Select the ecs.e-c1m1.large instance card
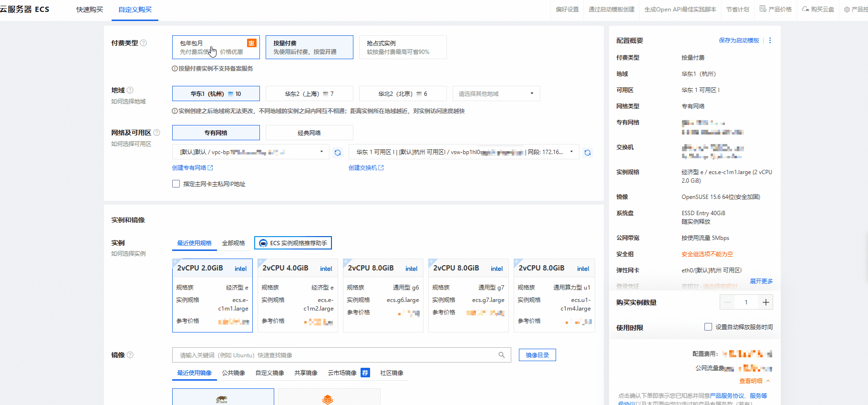The image size is (868, 405). [x=212, y=295]
